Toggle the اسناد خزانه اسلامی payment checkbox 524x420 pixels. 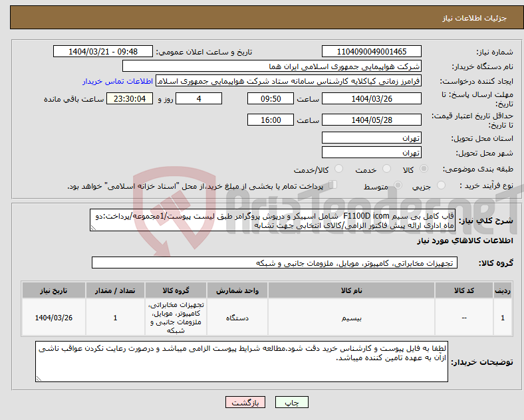tap(333, 184)
